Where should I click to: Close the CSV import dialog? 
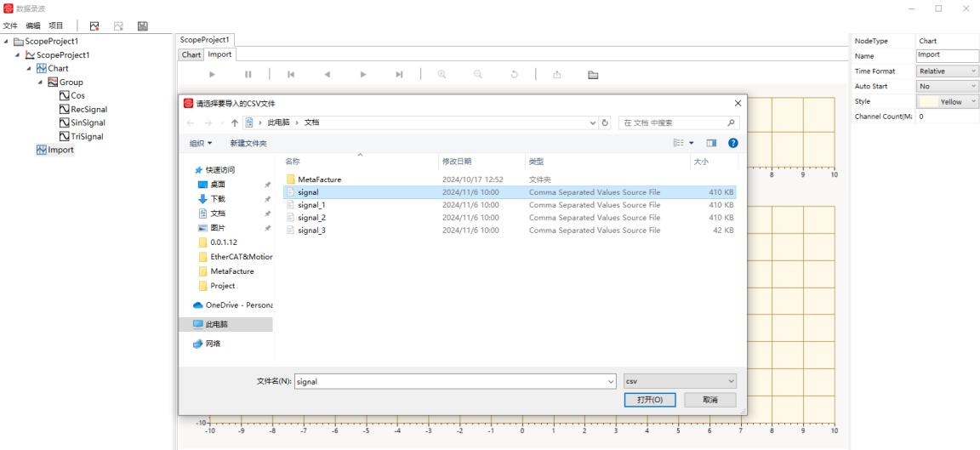click(738, 103)
